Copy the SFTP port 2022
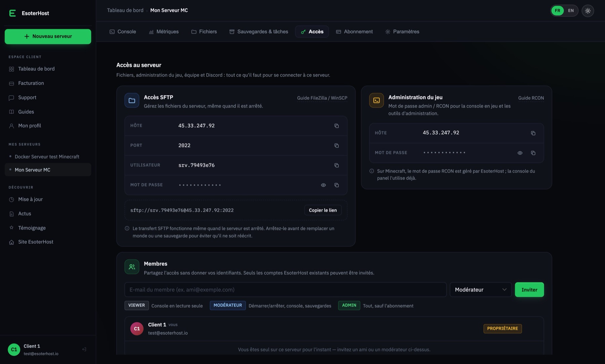605x364 pixels. point(336,146)
